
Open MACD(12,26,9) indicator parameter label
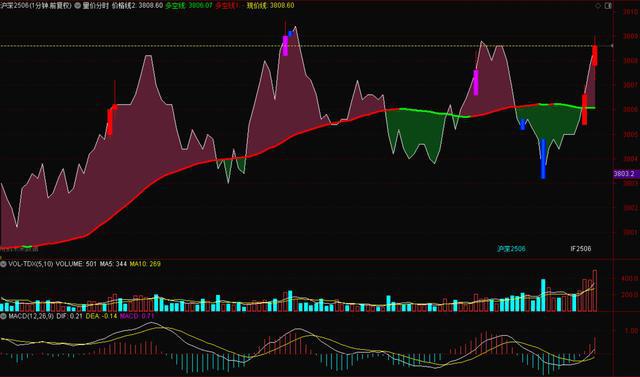click(x=31, y=316)
